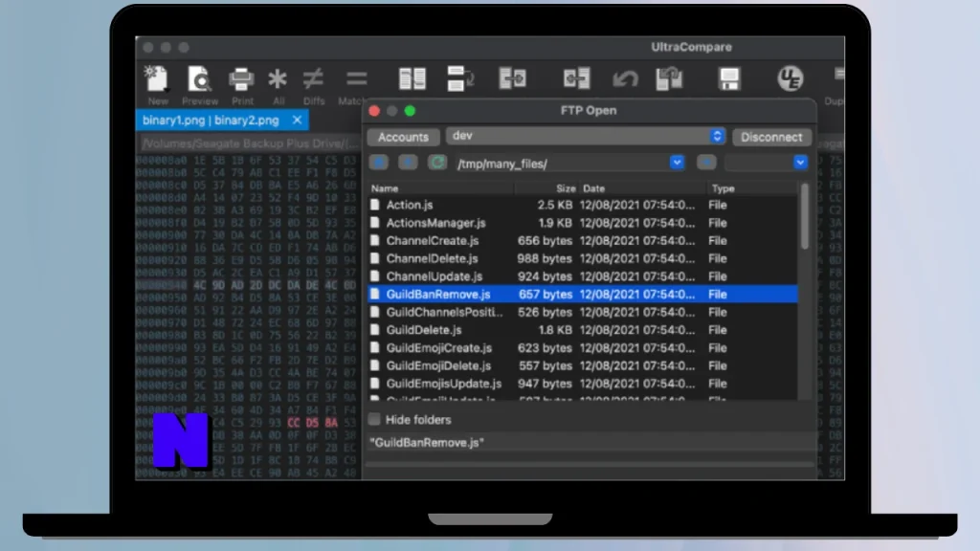The image size is (980, 551).
Task: Select the highlighted GuildBanRemove.js row
Action: [583, 295]
